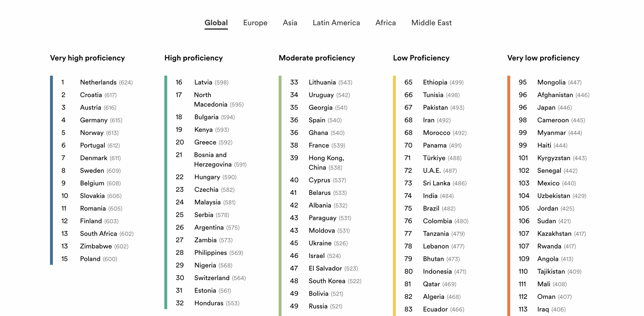Click the Netherlands country link
Viewport: 644px width, 316px height.
coord(98,82)
